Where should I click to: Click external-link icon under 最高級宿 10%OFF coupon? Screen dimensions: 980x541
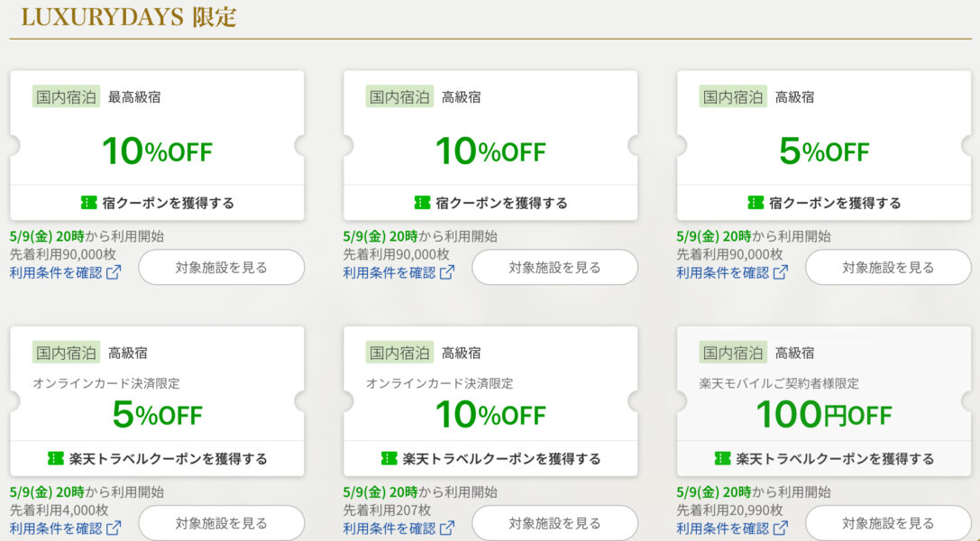114,272
